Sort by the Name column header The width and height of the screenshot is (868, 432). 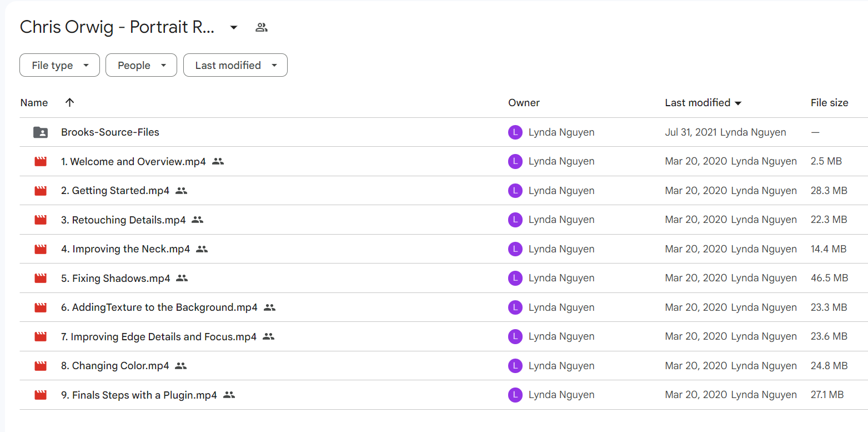[x=34, y=103]
